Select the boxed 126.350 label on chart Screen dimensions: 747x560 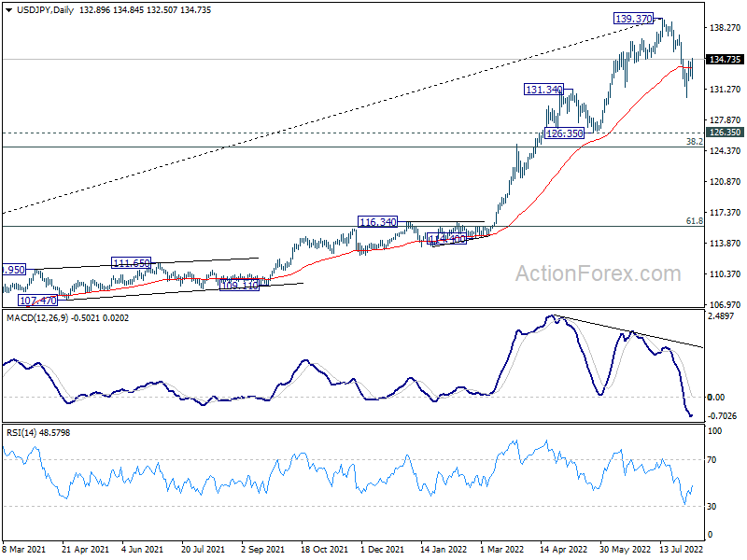tap(564, 134)
